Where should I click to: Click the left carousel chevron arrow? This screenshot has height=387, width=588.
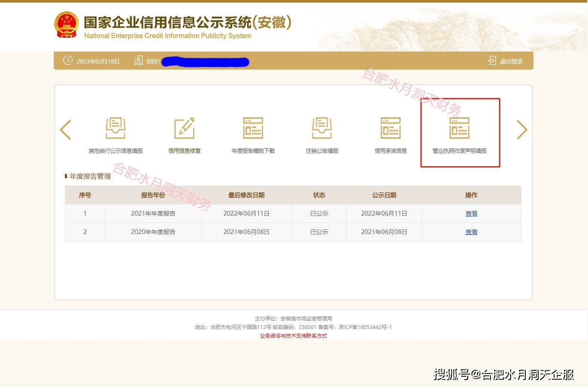(65, 129)
